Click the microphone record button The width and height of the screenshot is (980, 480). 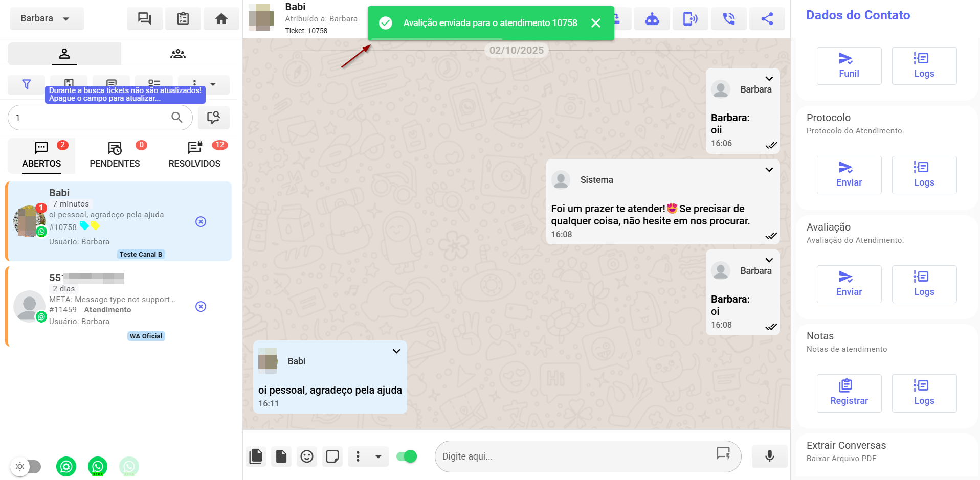pos(769,456)
